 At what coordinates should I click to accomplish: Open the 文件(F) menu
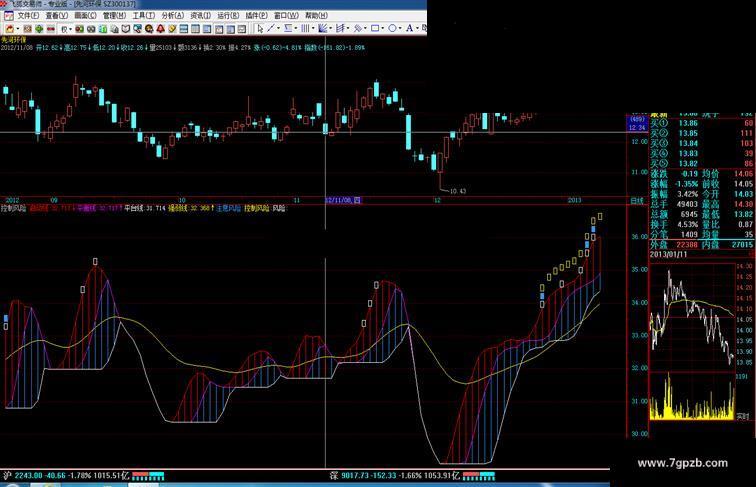pos(28,15)
